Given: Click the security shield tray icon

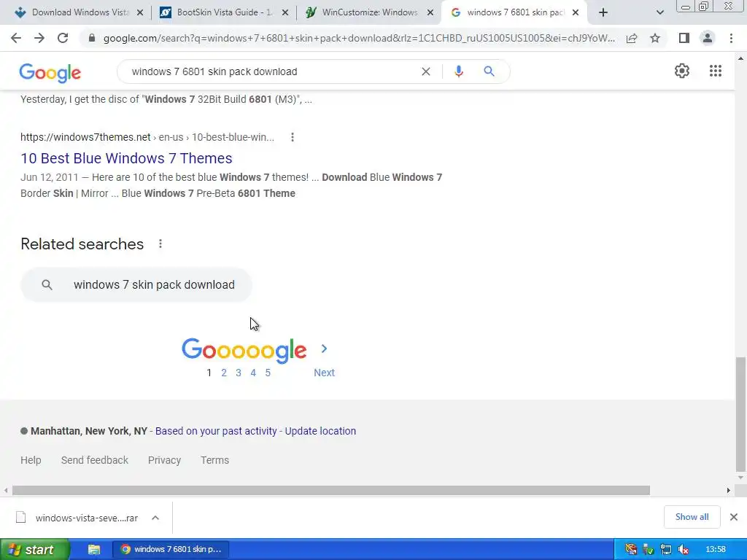Looking at the screenshot, I should coord(648,550).
